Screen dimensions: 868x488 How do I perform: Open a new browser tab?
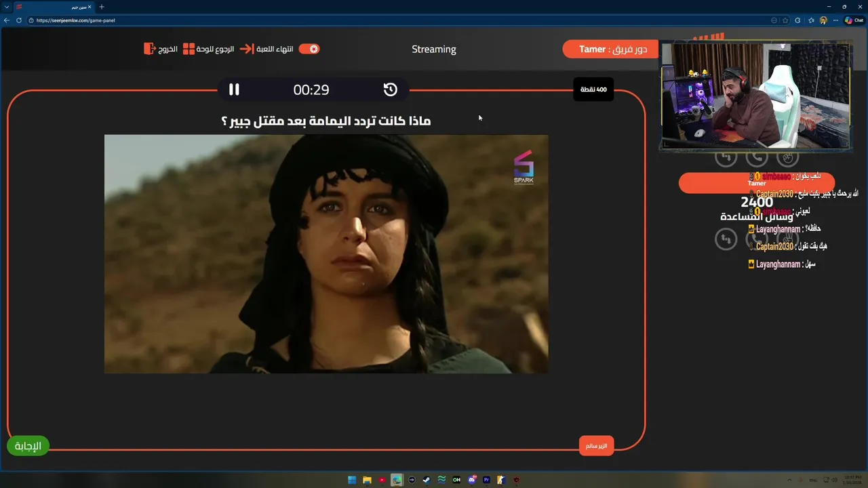102,7
